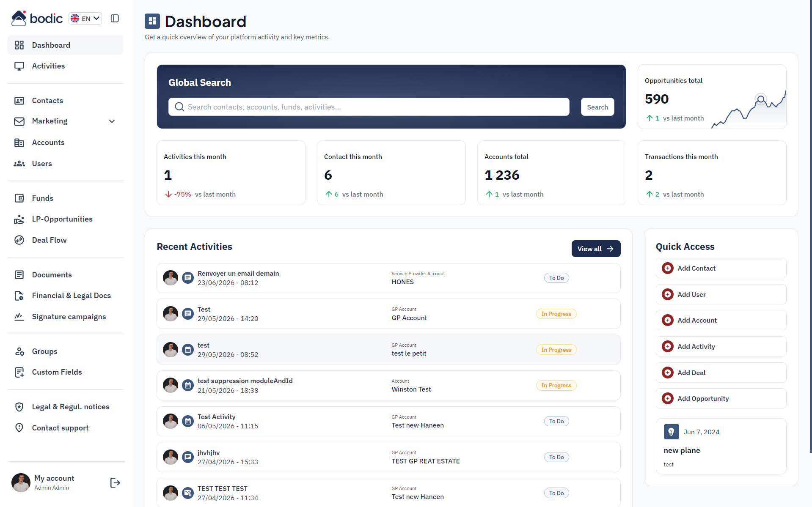Click the Search button
This screenshot has width=812, height=507.
[597, 107]
